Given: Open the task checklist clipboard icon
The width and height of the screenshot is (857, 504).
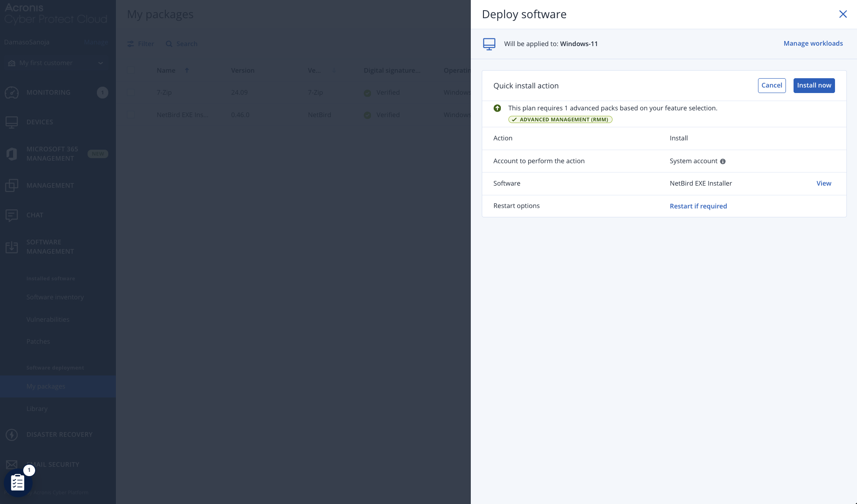Looking at the screenshot, I should pos(18,482).
